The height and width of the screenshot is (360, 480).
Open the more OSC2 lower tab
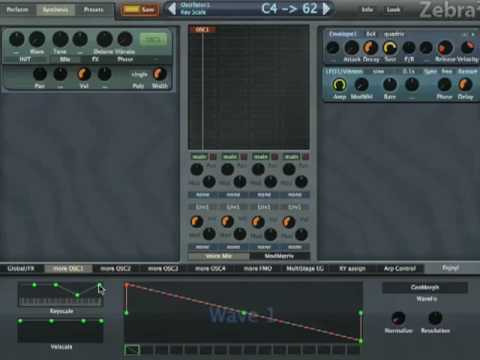tap(115, 268)
